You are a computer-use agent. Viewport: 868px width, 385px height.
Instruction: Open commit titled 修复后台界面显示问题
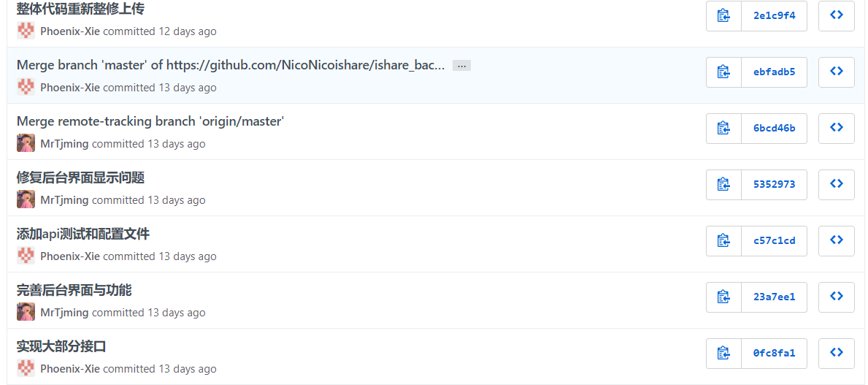click(80, 178)
